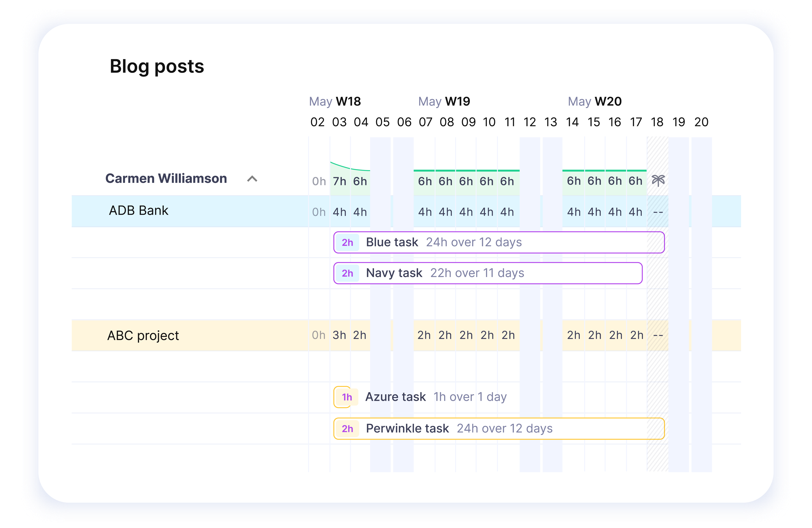Select the ADB Bank project row
Viewport: 812px width, 528px height.
[406, 211]
